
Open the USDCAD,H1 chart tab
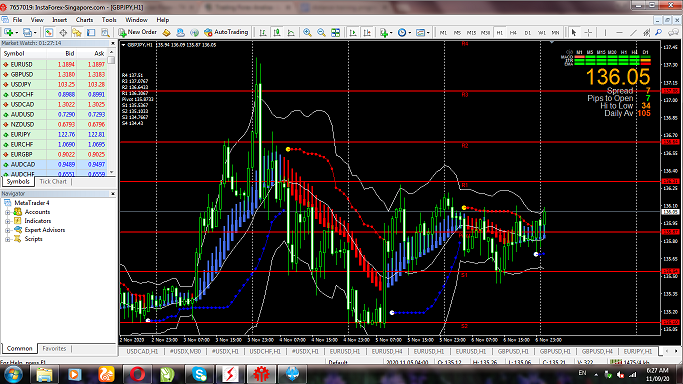pos(142,351)
